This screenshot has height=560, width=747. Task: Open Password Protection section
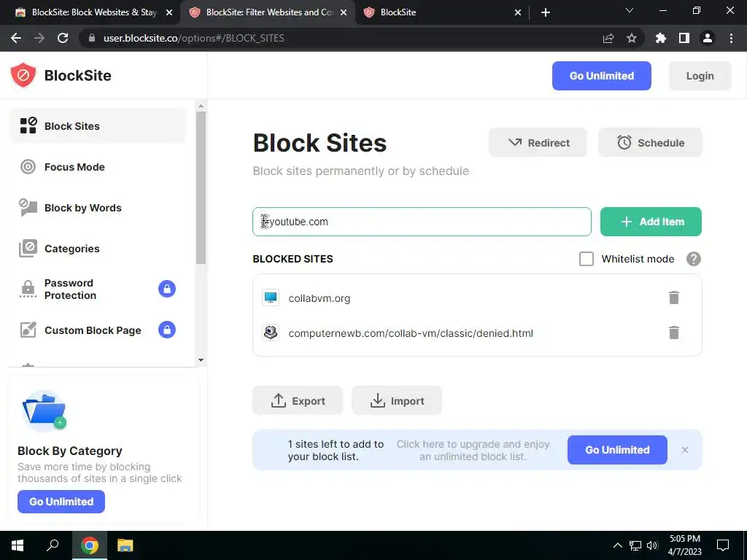[97, 289]
